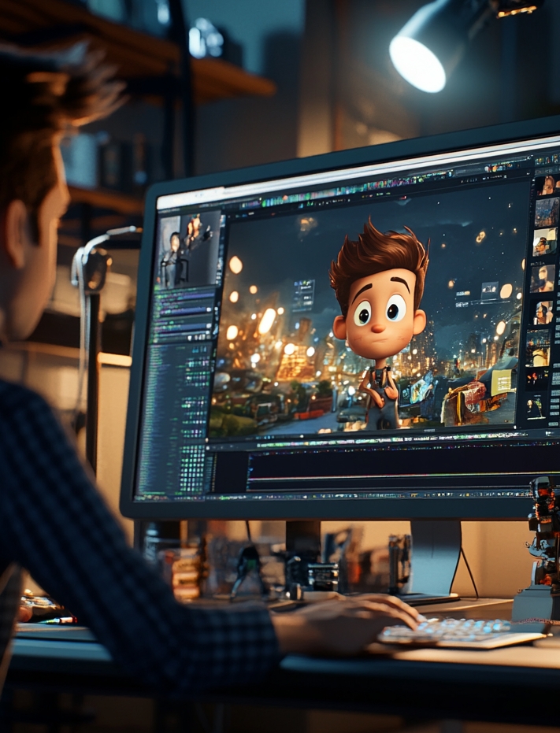Image resolution: width=560 pixels, height=733 pixels.
Task: Select the blue textured second thumbnail on right
Action: (x=547, y=213)
